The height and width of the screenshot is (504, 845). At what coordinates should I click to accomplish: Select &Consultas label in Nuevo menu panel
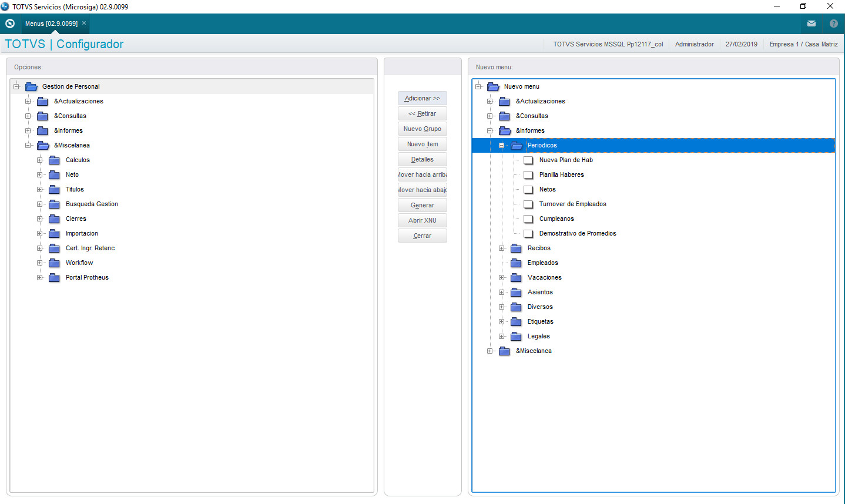[x=532, y=116]
